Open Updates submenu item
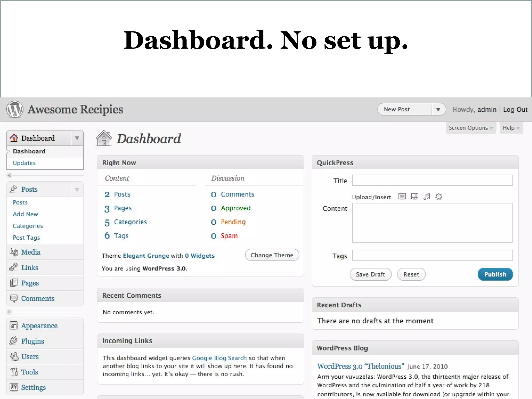 [x=24, y=163]
